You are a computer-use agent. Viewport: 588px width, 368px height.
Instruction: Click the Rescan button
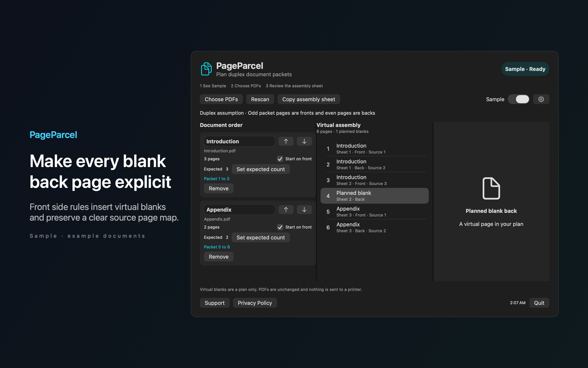[x=260, y=99]
